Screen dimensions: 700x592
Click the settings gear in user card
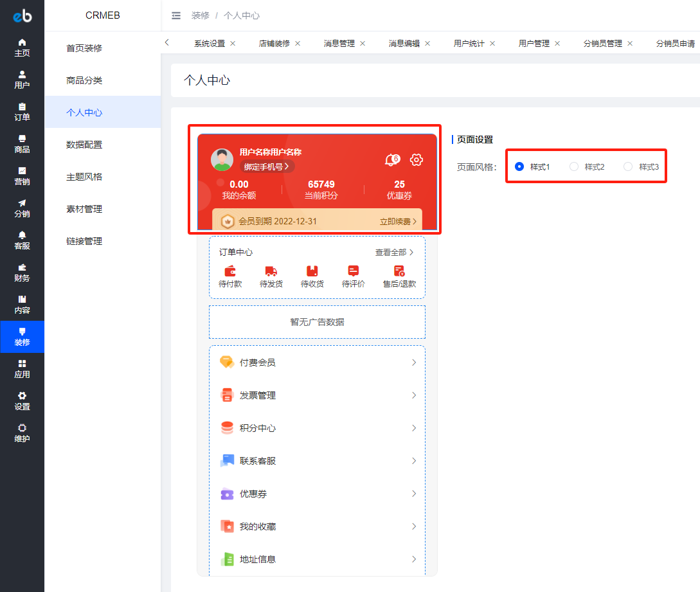pos(417,159)
